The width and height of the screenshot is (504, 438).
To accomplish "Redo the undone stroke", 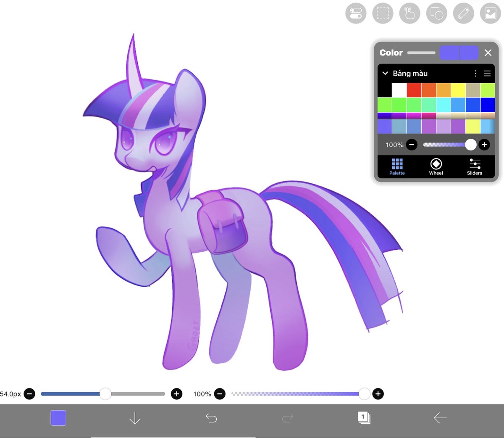I will pyautogui.click(x=288, y=418).
